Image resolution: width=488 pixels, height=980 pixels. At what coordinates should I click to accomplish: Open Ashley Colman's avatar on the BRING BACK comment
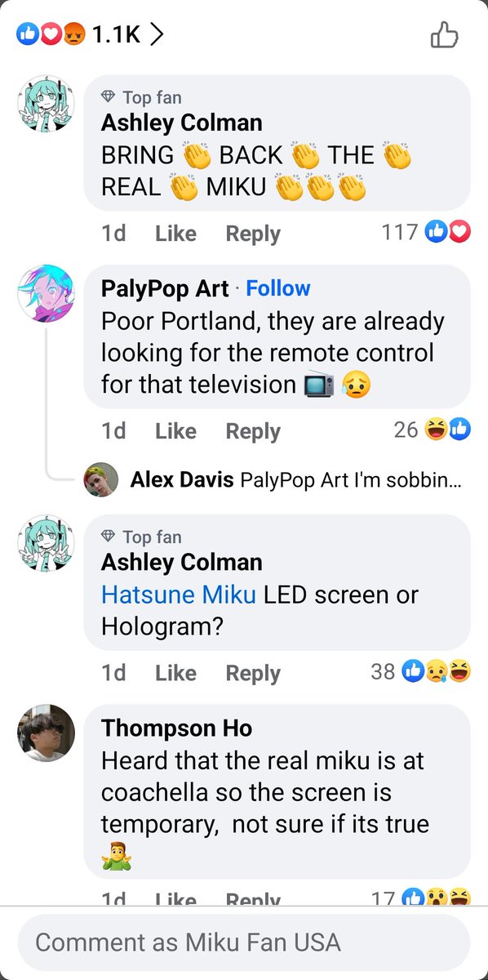tap(46, 105)
